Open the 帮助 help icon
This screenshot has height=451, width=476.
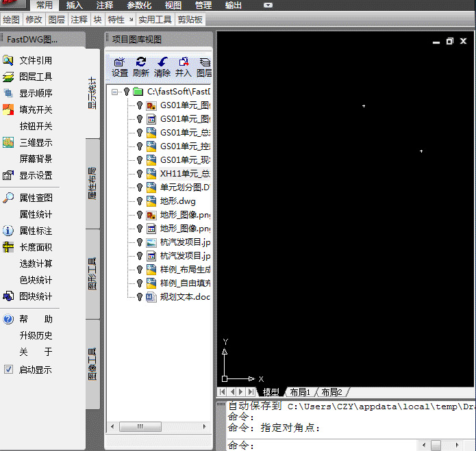(x=8, y=319)
